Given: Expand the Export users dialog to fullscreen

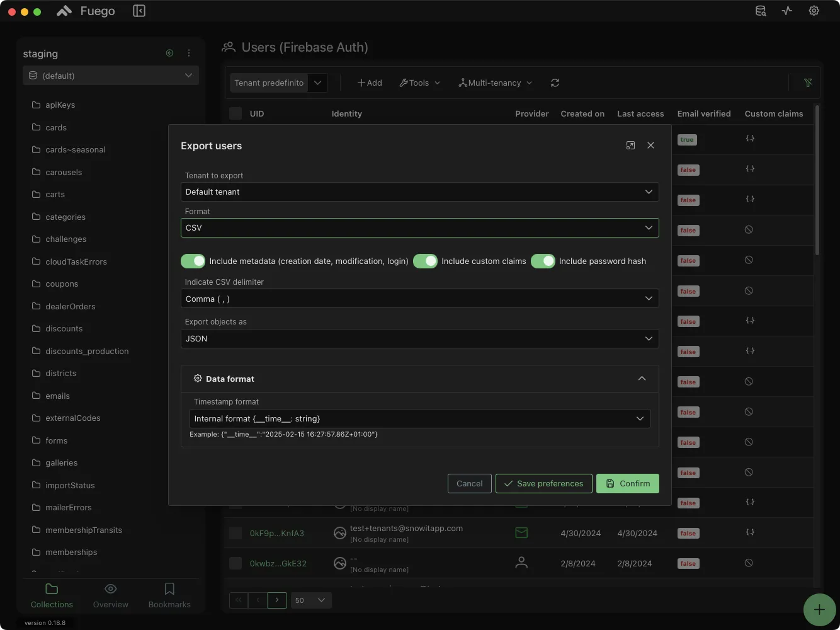Looking at the screenshot, I should click(x=630, y=145).
